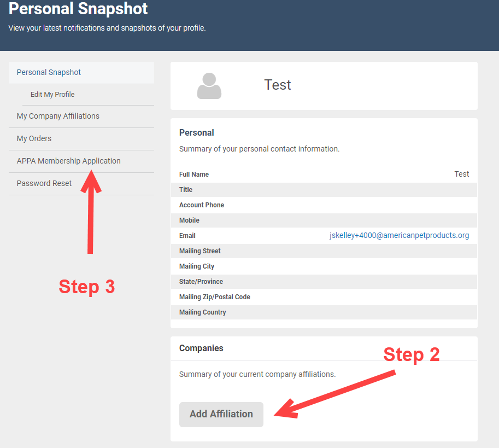The width and height of the screenshot is (499, 448).
Task: Click the profile avatar placeholder icon
Action: 209,86
